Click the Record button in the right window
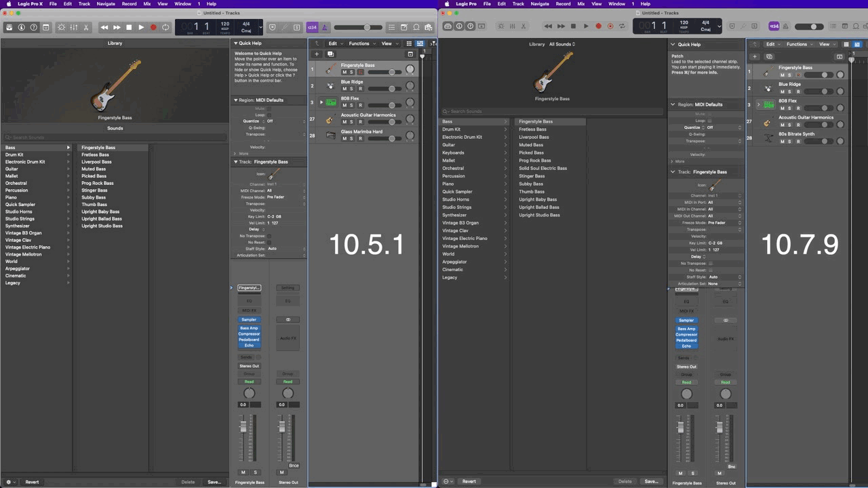The image size is (868, 488). click(x=598, y=26)
